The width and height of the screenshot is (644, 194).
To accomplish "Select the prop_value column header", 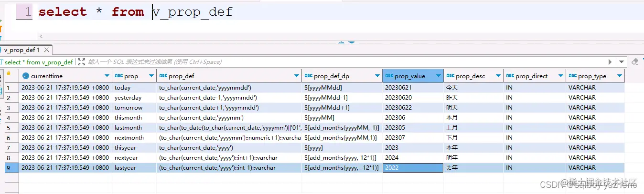I will point(413,76).
